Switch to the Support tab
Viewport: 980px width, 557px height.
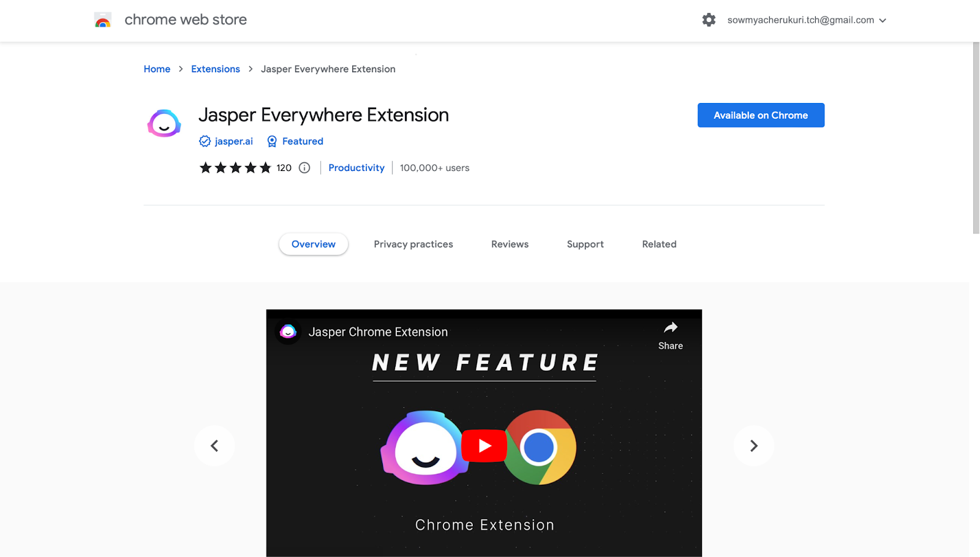585,244
